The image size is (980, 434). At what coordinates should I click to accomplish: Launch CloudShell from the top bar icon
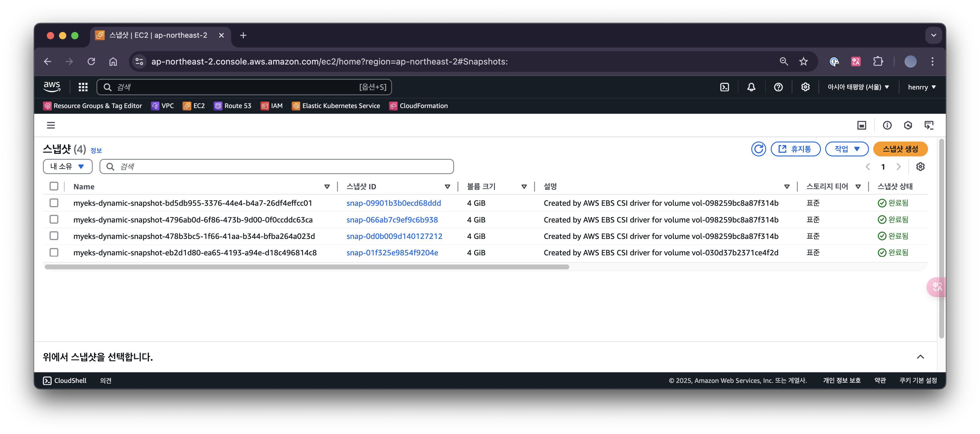[x=724, y=87]
